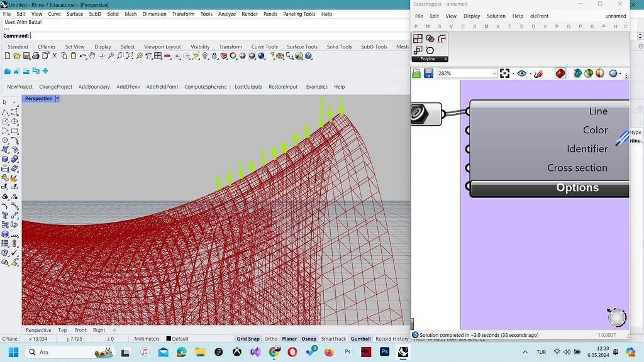Expand the Options section on the component
This screenshot has height=362, width=644.
577,187
